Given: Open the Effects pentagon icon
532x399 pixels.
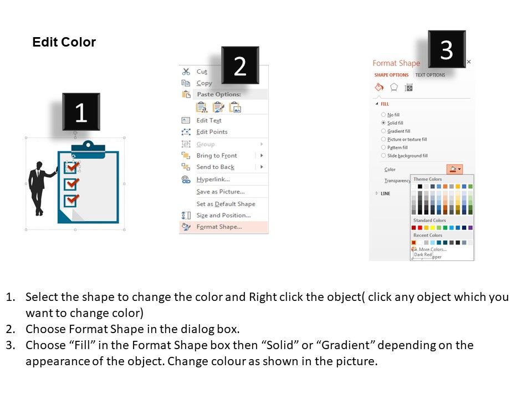Looking at the screenshot, I should click(394, 87).
